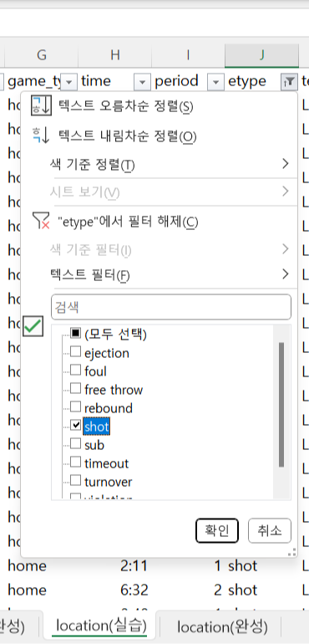This screenshot has width=309, height=644.
Task: Expand the 텍스트 필터 submenu arrow
Action: [286, 274]
